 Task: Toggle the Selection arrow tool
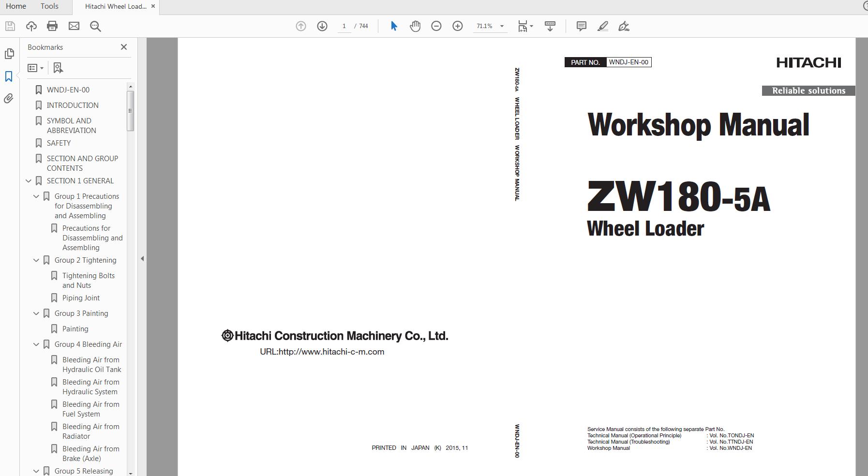pos(394,26)
